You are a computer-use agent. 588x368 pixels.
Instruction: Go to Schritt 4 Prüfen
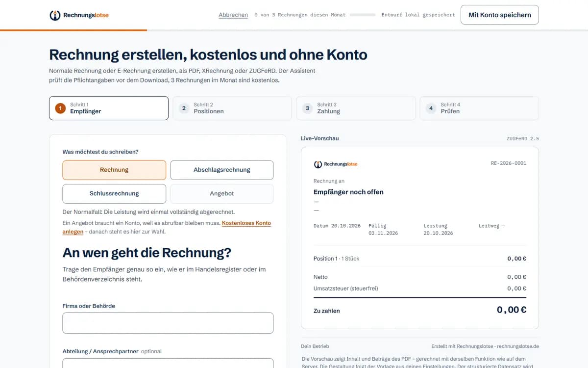coord(479,108)
